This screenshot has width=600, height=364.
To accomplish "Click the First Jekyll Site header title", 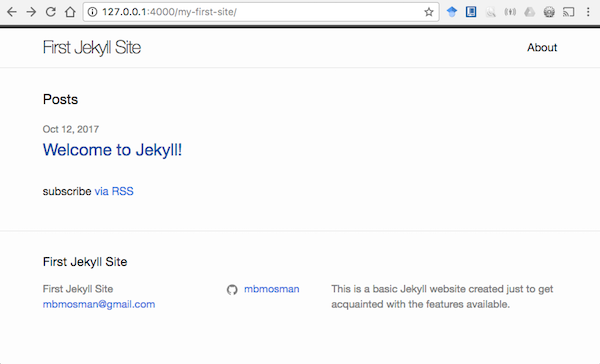I will click(x=92, y=47).
